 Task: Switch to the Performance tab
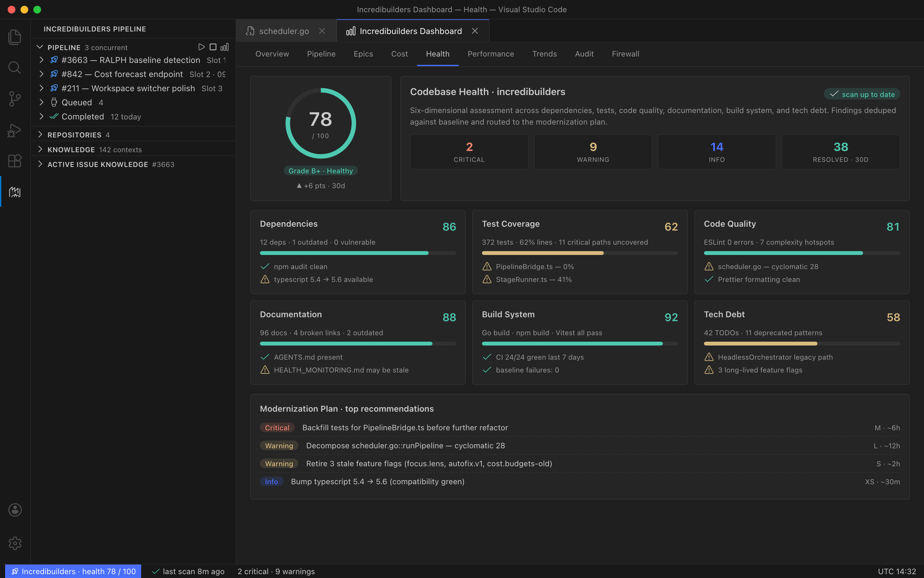click(x=491, y=54)
